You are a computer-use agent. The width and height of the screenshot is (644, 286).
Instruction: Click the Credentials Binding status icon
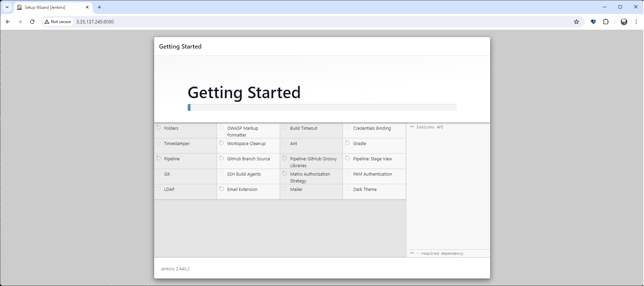tap(347, 128)
